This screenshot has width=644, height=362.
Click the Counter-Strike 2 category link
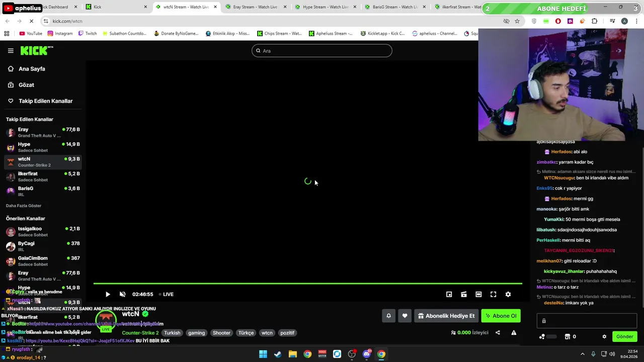(140, 333)
